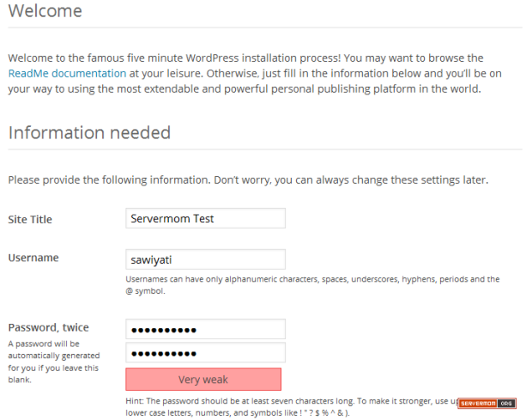The image size is (532, 420).
Task: Select the second password confirmation field
Action: click(x=205, y=352)
